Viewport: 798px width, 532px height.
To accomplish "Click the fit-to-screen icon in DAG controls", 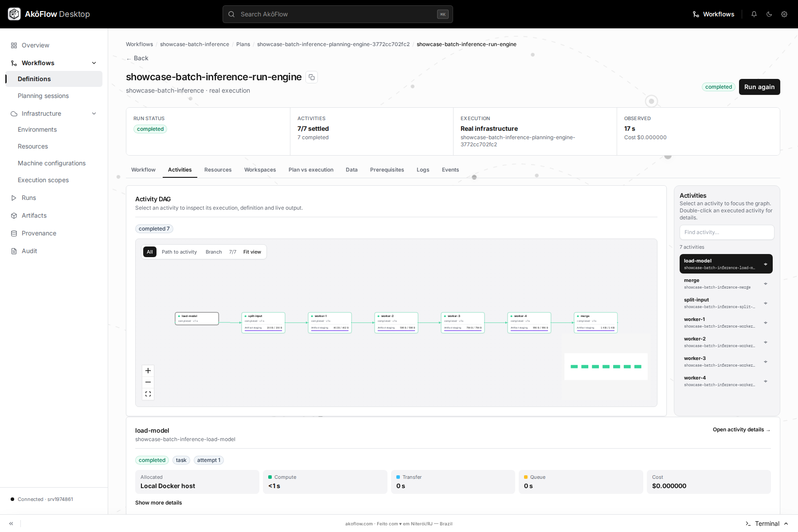I will 148,394.
